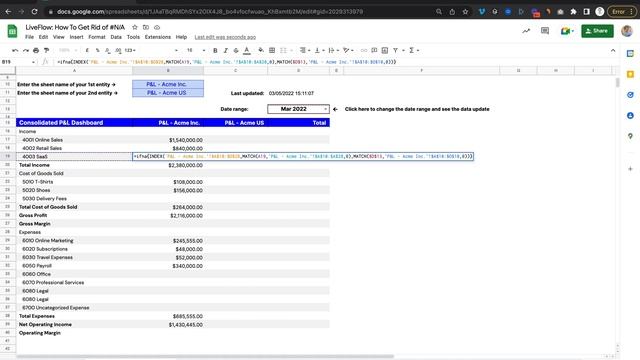Format cell as currency
The width and height of the screenshot is (640, 360).
pyautogui.click(x=87, y=50)
